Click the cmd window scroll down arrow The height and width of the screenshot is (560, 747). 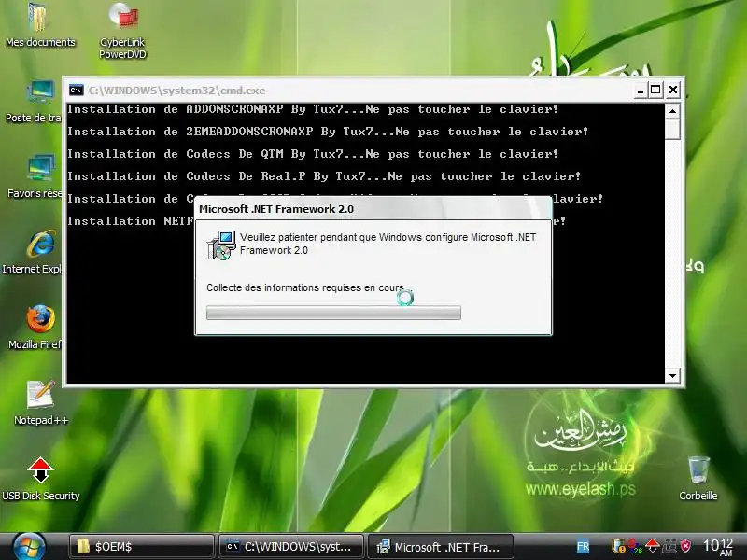[672, 376]
